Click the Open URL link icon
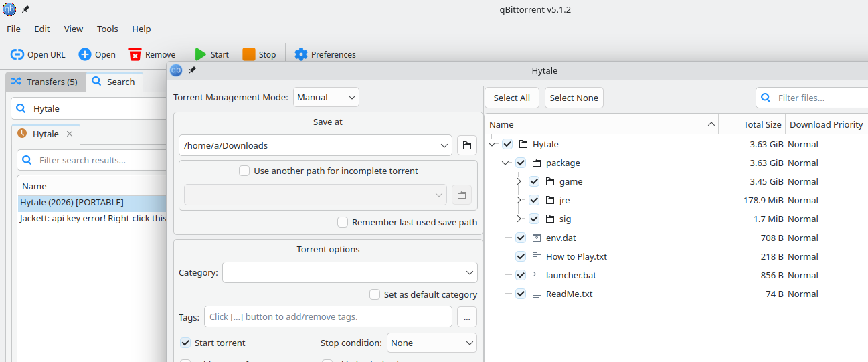Viewport: 868px width, 362px height. tap(17, 54)
